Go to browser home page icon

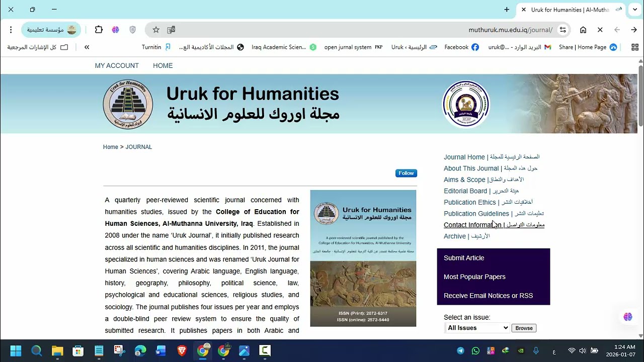coord(583,30)
